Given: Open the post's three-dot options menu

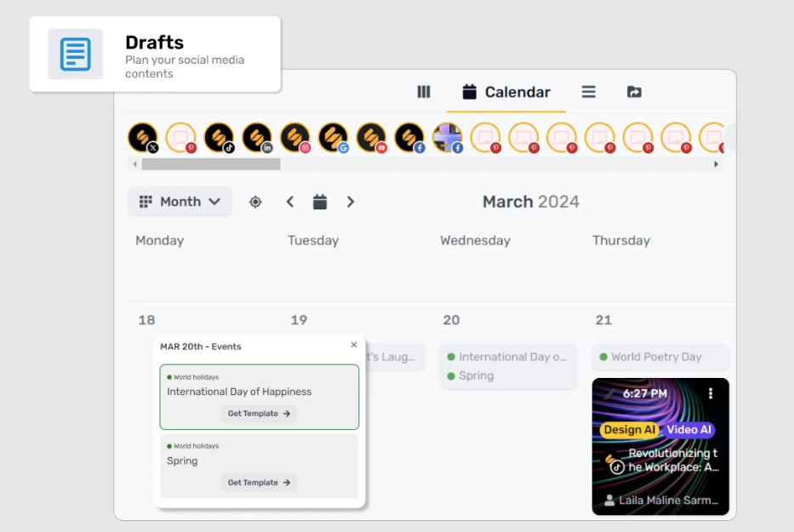Looking at the screenshot, I should (x=711, y=393).
